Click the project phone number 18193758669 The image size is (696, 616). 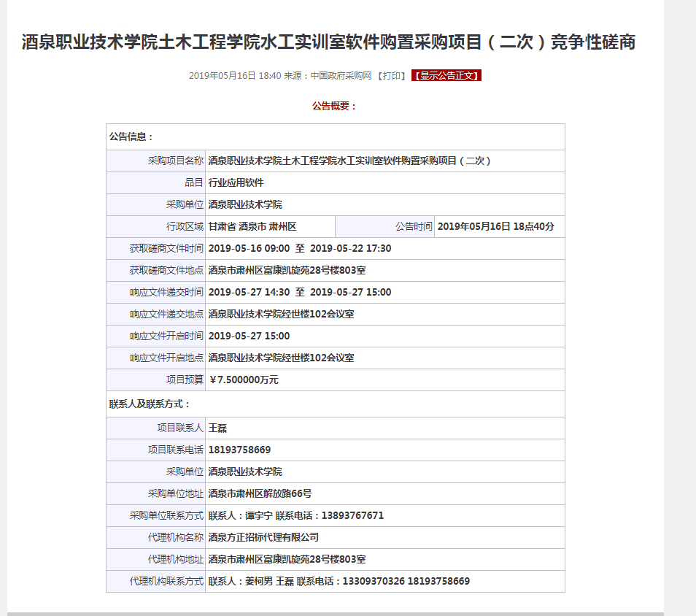pyautogui.click(x=239, y=450)
